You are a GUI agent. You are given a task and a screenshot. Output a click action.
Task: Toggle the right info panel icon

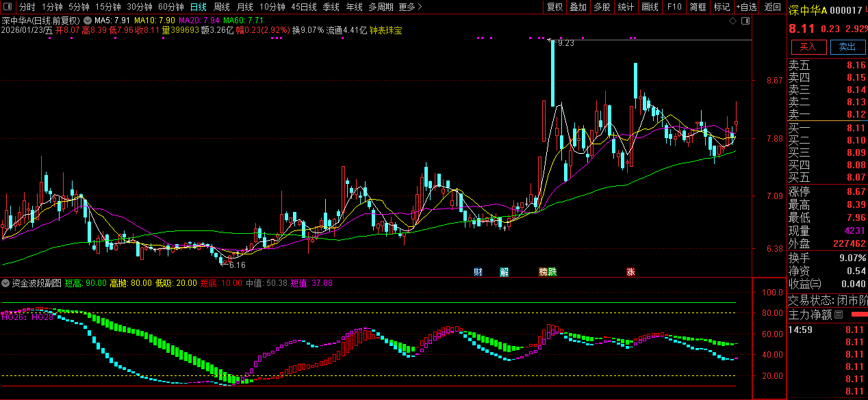745,21
